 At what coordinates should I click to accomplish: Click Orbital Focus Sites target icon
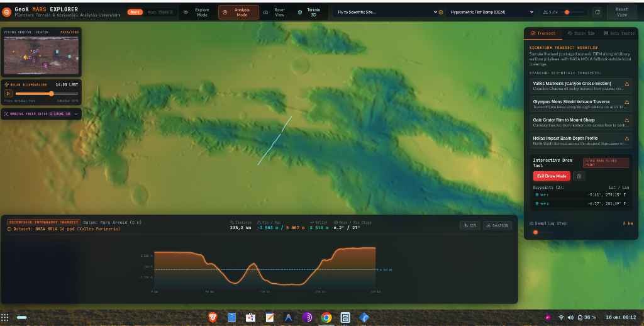(x=6, y=114)
